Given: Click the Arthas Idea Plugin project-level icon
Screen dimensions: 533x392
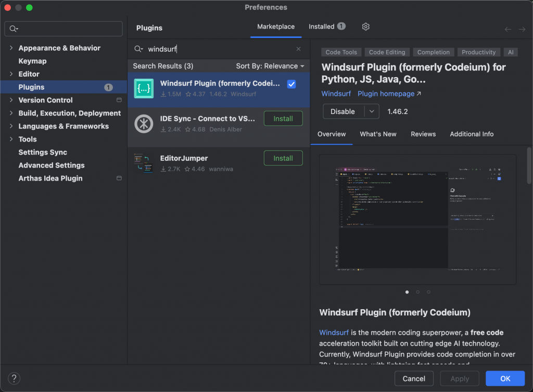Looking at the screenshot, I should point(119,178).
